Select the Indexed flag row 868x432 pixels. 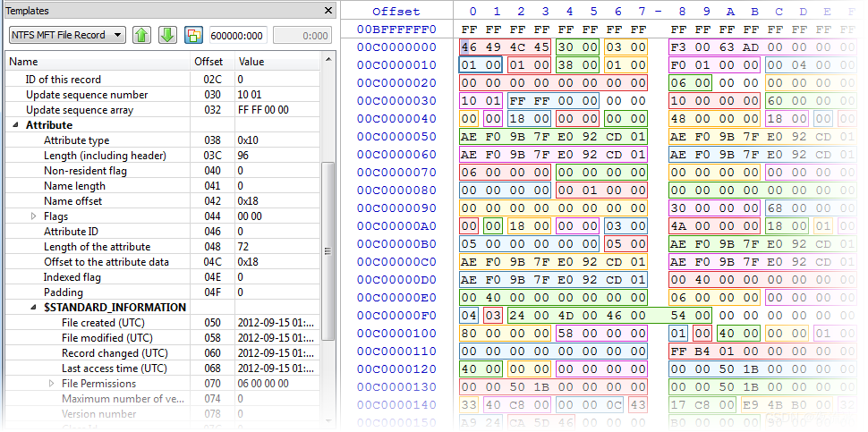pyautogui.click(x=163, y=277)
